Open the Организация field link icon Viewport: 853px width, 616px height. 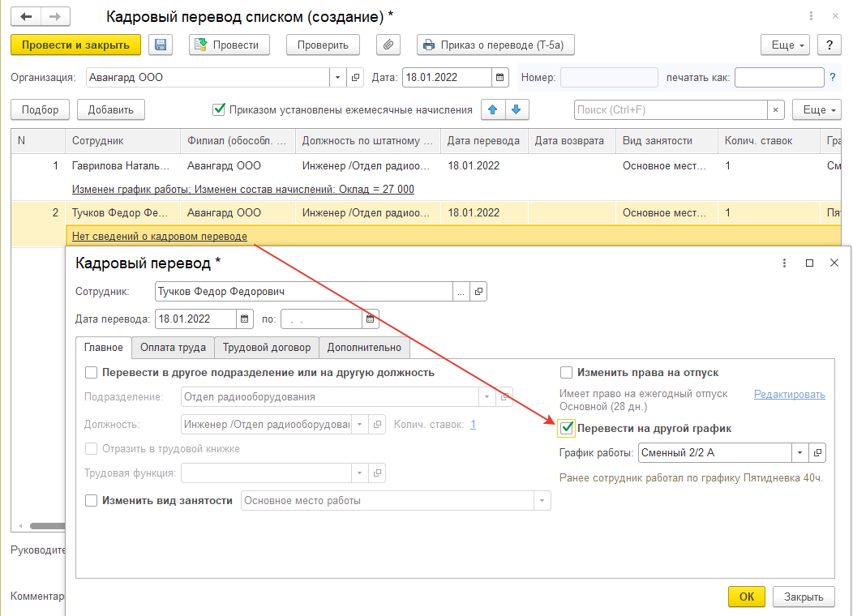pyautogui.click(x=355, y=78)
